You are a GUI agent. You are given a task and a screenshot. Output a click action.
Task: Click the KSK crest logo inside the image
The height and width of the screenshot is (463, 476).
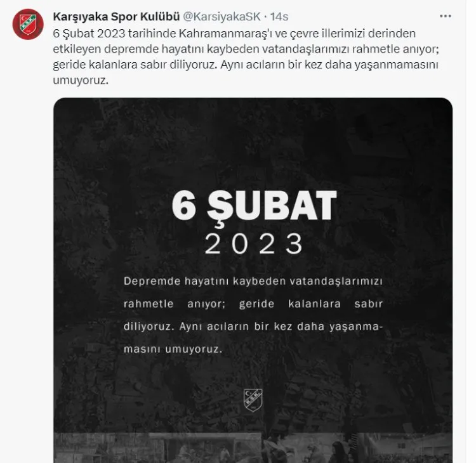coord(253,400)
